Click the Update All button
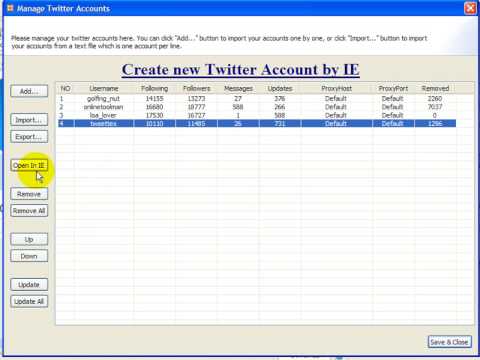480x360 pixels. coord(29,301)
